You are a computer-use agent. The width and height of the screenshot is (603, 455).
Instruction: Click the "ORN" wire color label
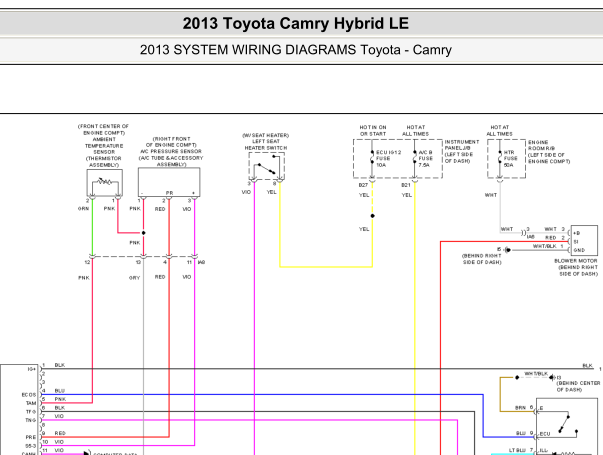tap(83, 208)
